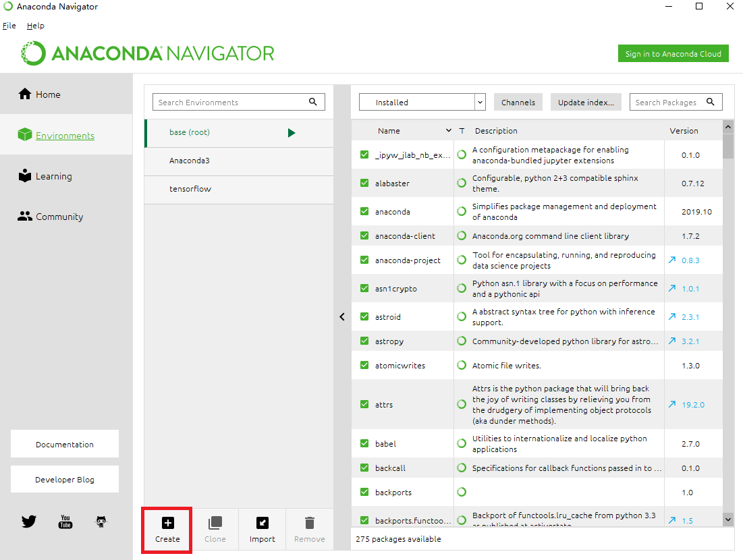Click the T type column header
The height and width of the screenshot is (560, 743).
coord(462,130)
